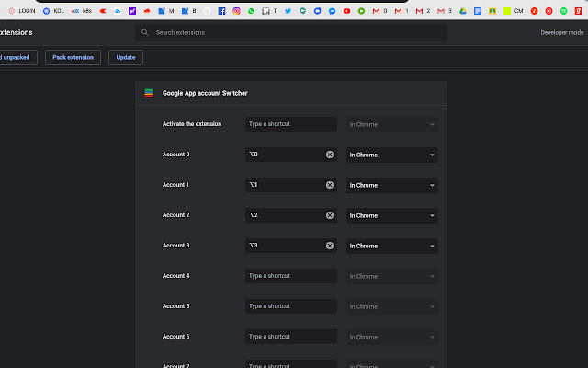Open Account 1 scope dropdown

[392, 185]
